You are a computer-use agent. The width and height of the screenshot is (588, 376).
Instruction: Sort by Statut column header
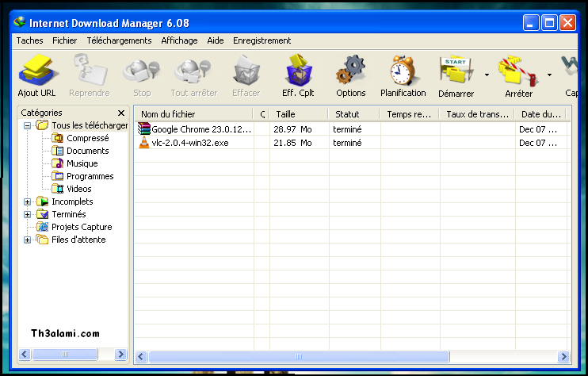coord(354,114)
